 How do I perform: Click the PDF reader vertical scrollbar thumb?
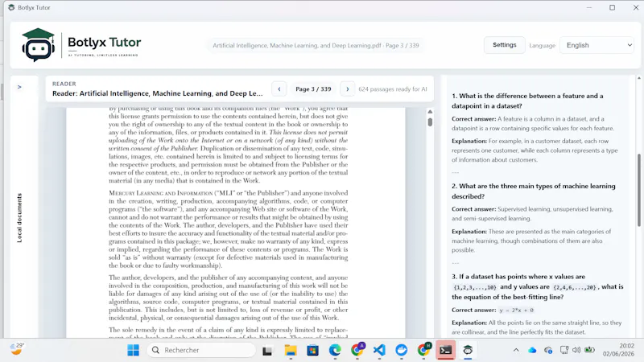point(430,122)
